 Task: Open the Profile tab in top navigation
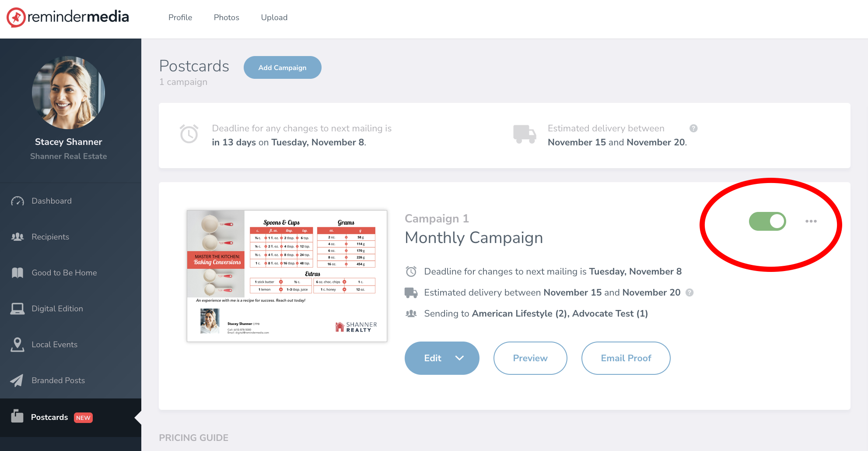click(x=180, y=18)
